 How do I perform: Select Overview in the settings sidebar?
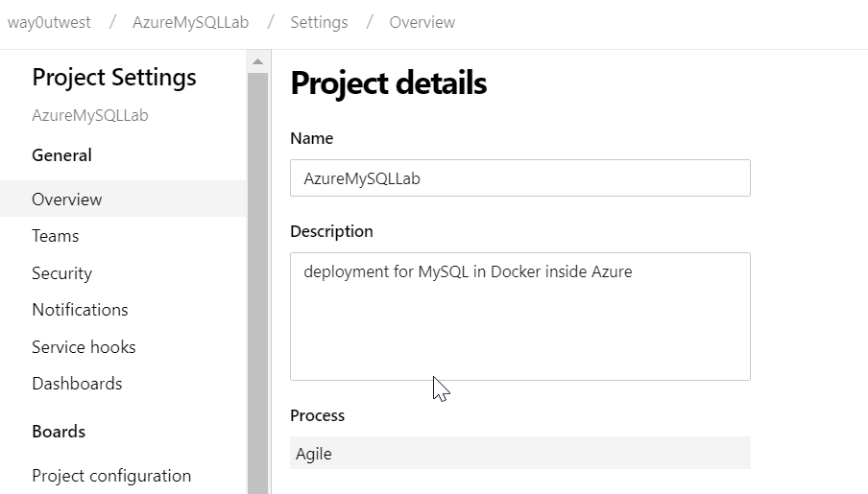tap(67, 200)
